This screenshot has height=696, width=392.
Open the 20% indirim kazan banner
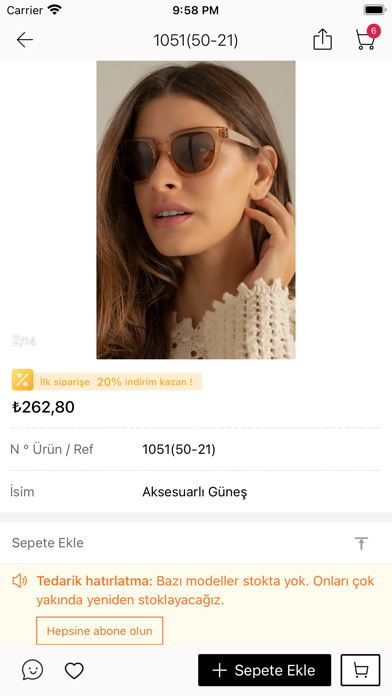[x=118, y=381]
